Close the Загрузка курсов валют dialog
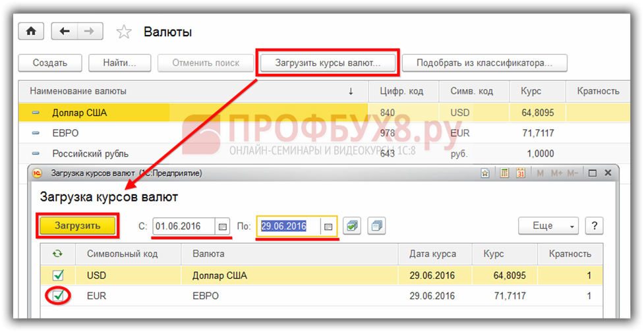 pyautogui.click(x=608, y=173)
